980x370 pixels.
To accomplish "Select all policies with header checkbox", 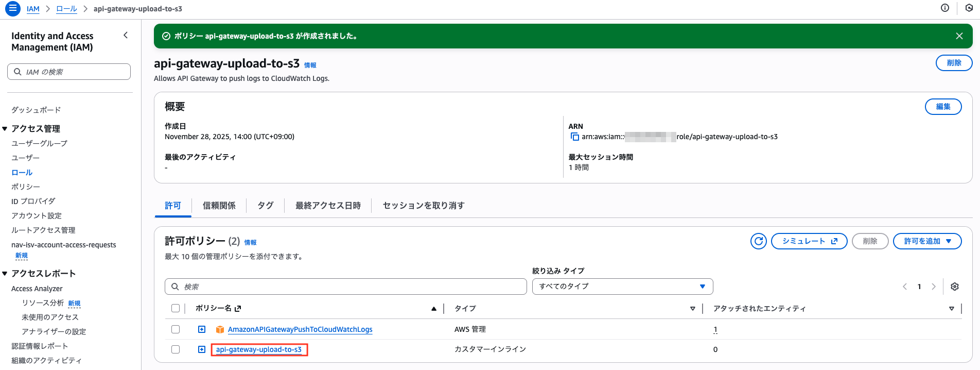I will coord(176,308).
